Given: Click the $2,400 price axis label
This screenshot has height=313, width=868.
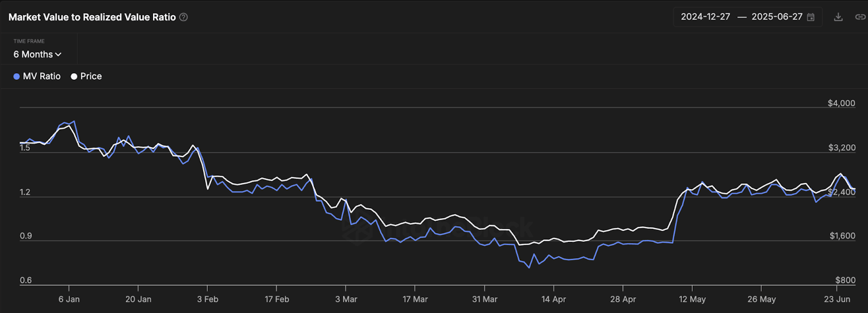Looking at the screenshot, I should click(x=842, y=192).
